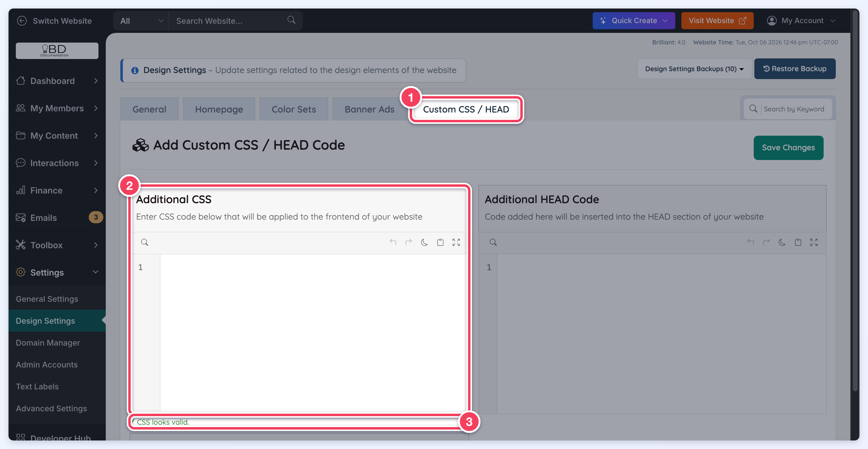Toggle dark mode moon in HEAD Code editor
The height and width of the screenshot is (449, 868).
782,242
